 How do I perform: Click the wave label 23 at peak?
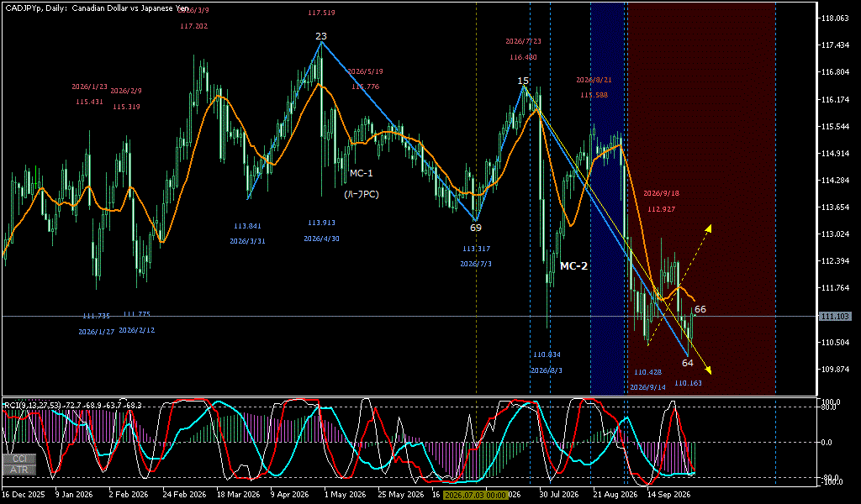pyautogui.click(x=320, y=36)
